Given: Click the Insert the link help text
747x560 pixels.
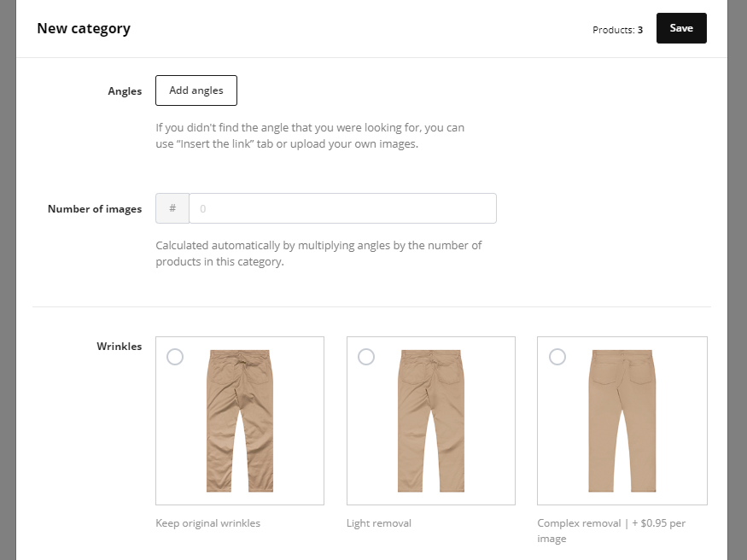Looking at the screenshot, I should pos(310,136).
